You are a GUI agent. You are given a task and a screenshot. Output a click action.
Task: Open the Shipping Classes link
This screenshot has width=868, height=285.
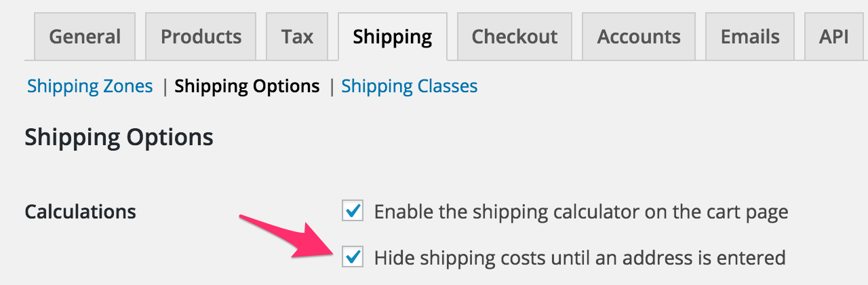pyautogui.click(x=410, y=86)
